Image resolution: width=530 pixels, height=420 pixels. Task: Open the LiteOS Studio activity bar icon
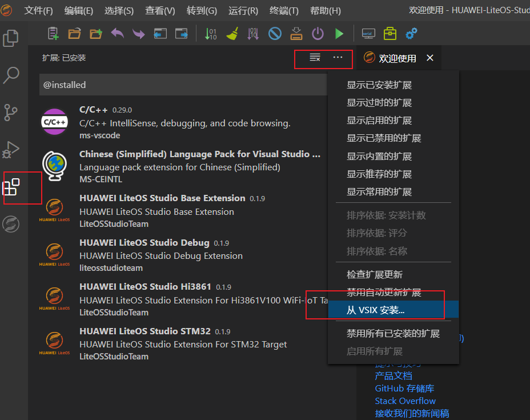click(11, 224)
